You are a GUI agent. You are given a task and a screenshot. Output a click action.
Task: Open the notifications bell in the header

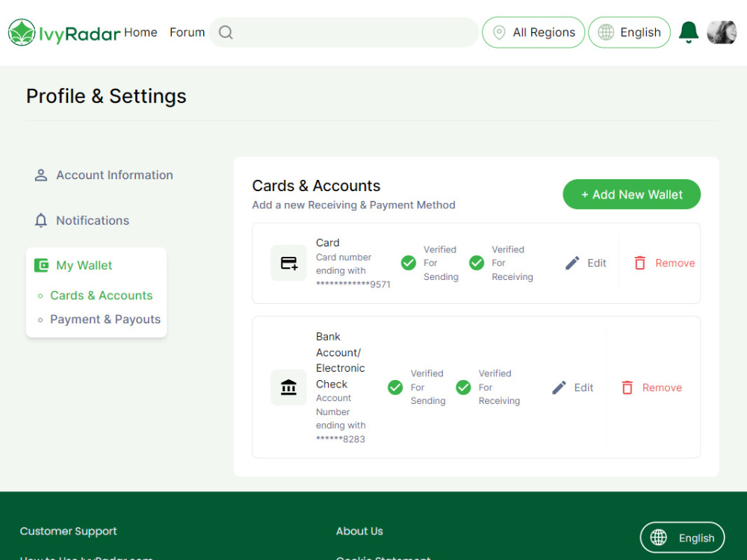689,32
